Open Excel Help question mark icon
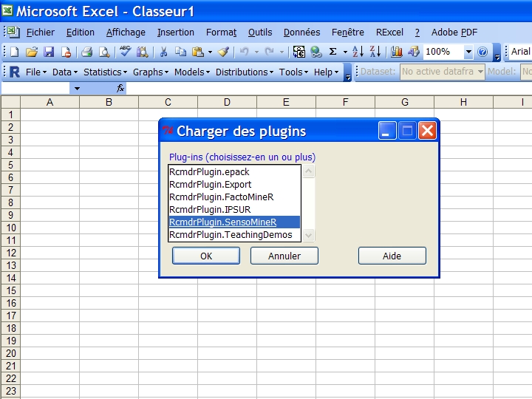The width and height of the screenshot is (532, 399). (x=482, y=52)
